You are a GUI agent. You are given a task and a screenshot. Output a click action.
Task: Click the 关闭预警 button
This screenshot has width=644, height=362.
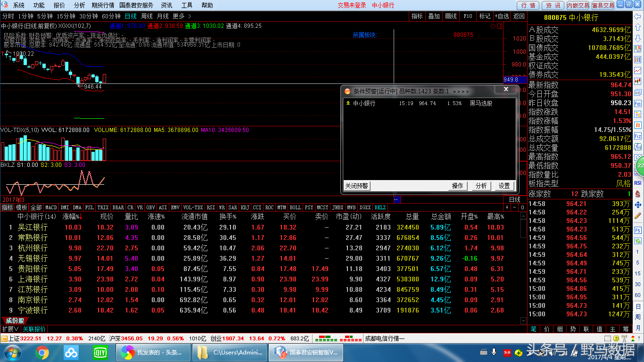click(356, 186)
